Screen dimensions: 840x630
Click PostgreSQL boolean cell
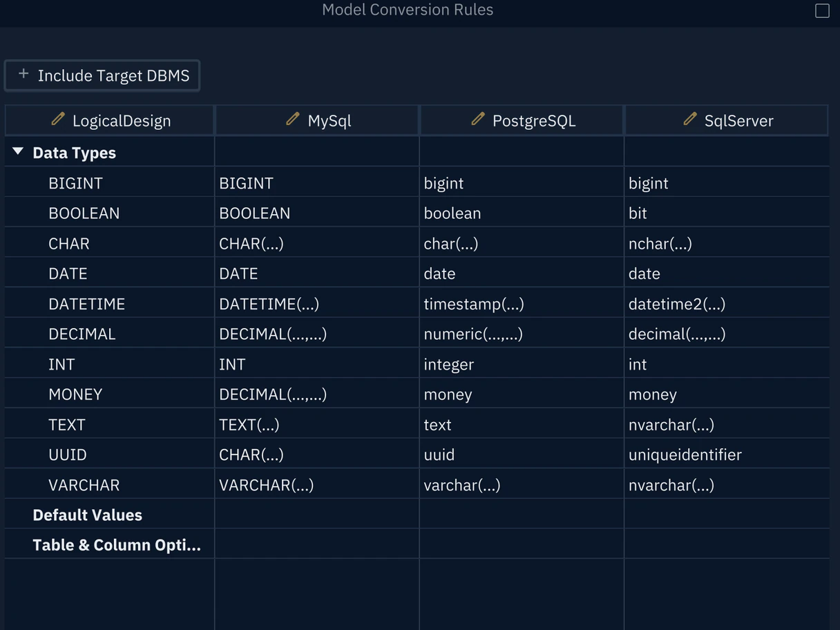tap(522, 213)
